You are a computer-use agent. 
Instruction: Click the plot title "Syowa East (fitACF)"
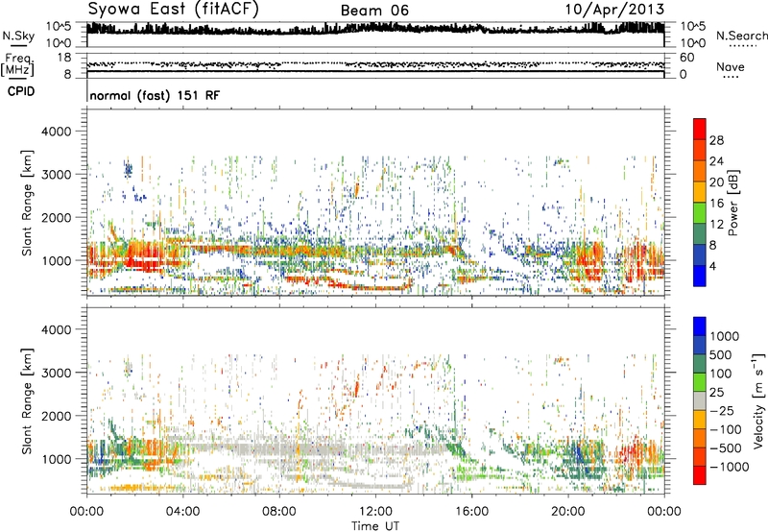click(x=174, y=10)
